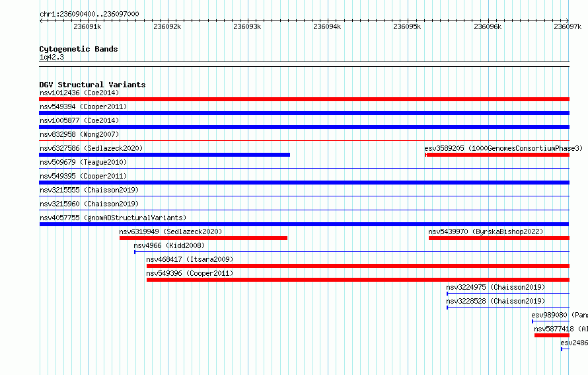The width and height of the screenshot is (588, 375).
Task: Open nsv4057755 (gnomADStructuralVariants) label
Action: (x=113, y=218)
